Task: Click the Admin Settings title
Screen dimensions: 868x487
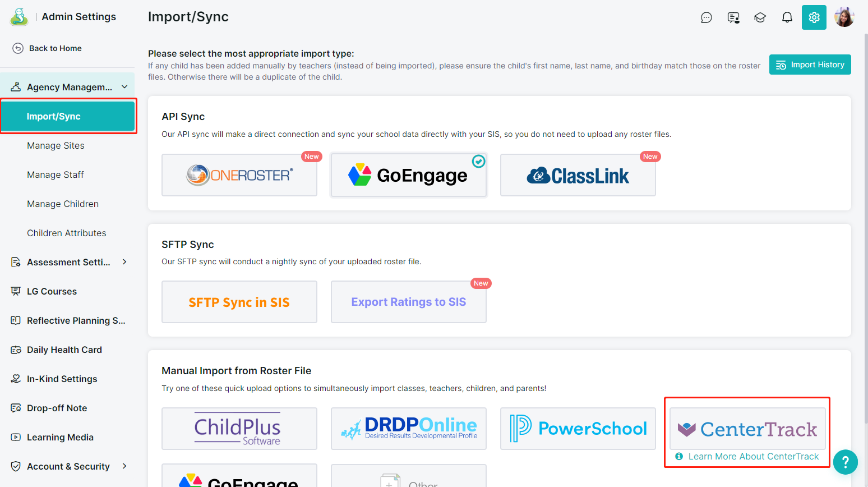Action: tap(79, 17)
